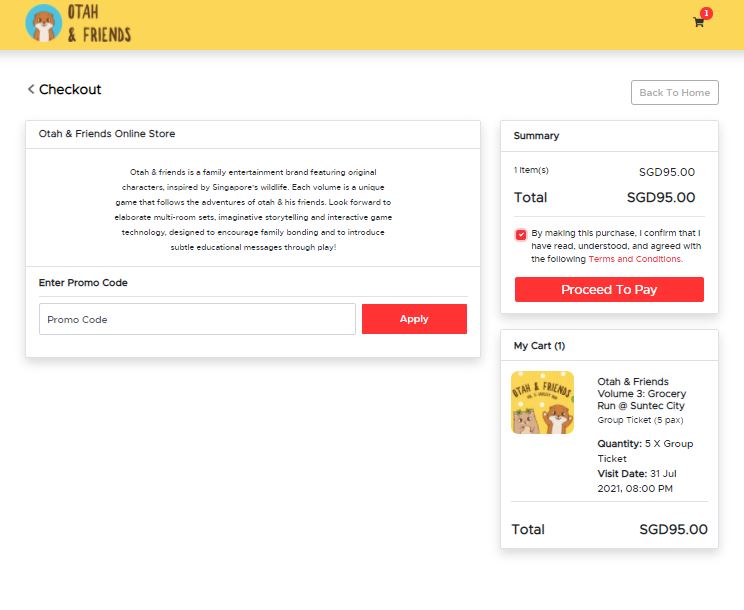Click the Otah & Friends header text
This screenshot has height=610, width=744.
pos(99,23)
